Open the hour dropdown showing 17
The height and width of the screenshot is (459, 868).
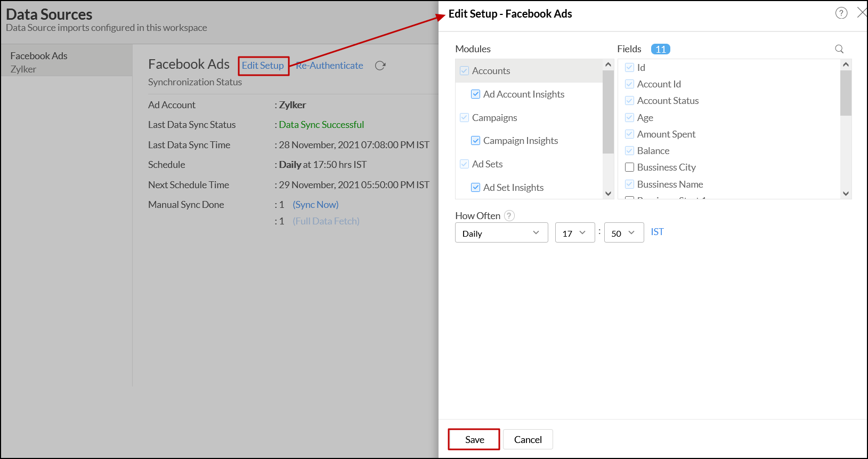coord(574,233)
